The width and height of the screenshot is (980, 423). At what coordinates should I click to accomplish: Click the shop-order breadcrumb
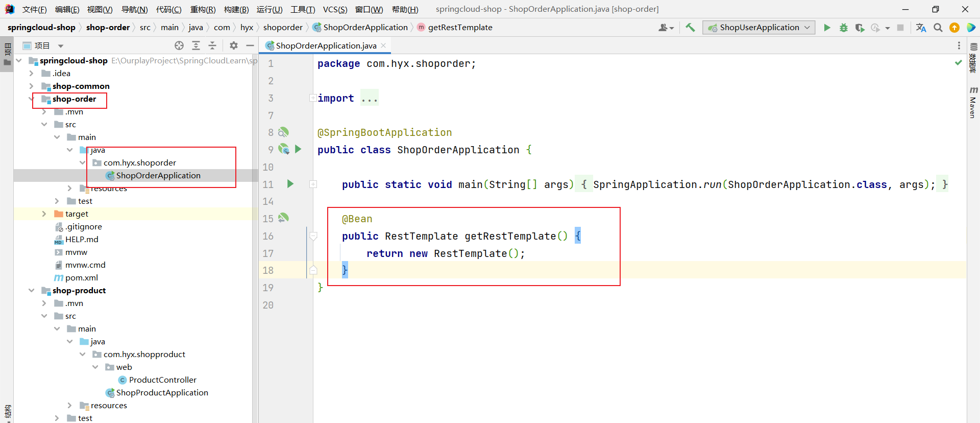(108, 28)
